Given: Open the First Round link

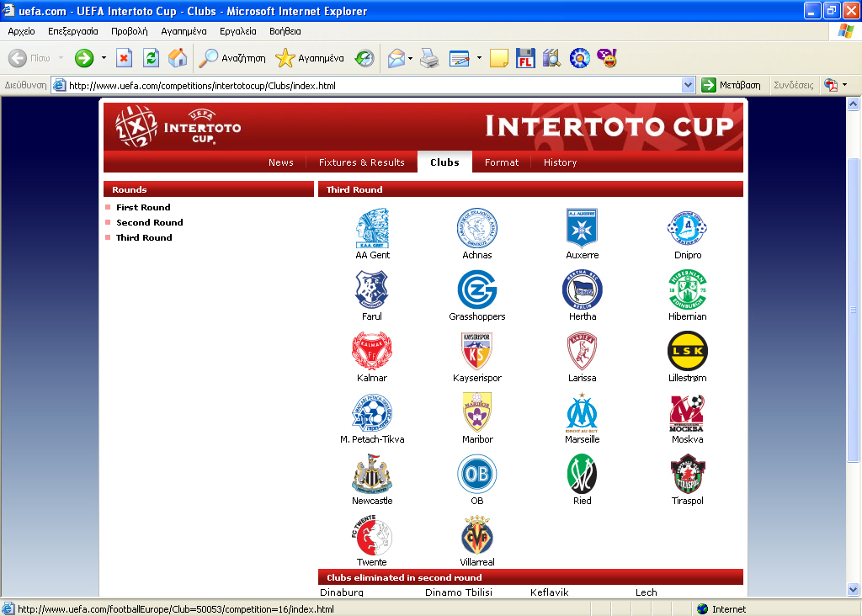Looking at the screenshot, I should (143, 207).
